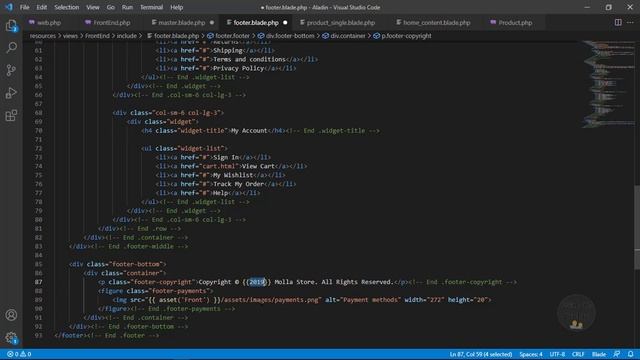Viewport: 640px width, 360px height.
Task: Click the selected 2019 text on line 87
Action: 257,282
